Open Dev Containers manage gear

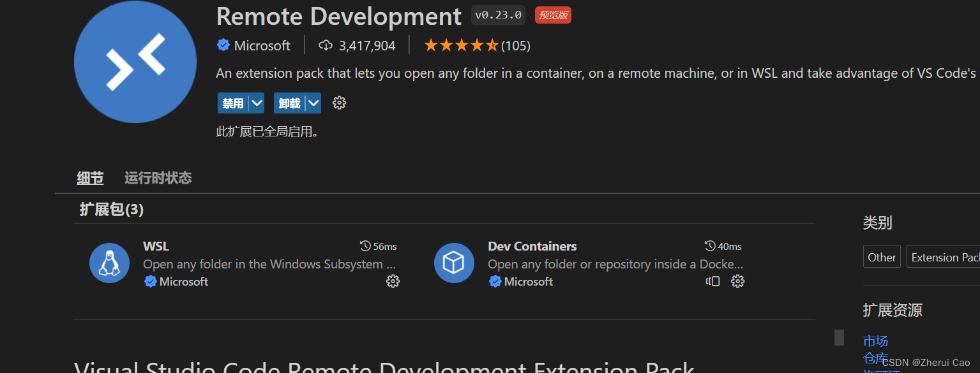coord(738,281)
